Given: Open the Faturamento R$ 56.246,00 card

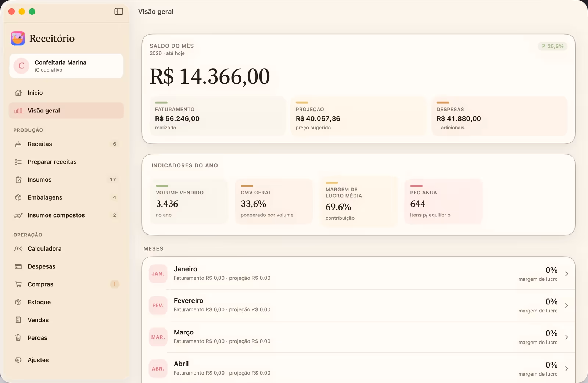Looking at the screenshot, I should (218, 116).
